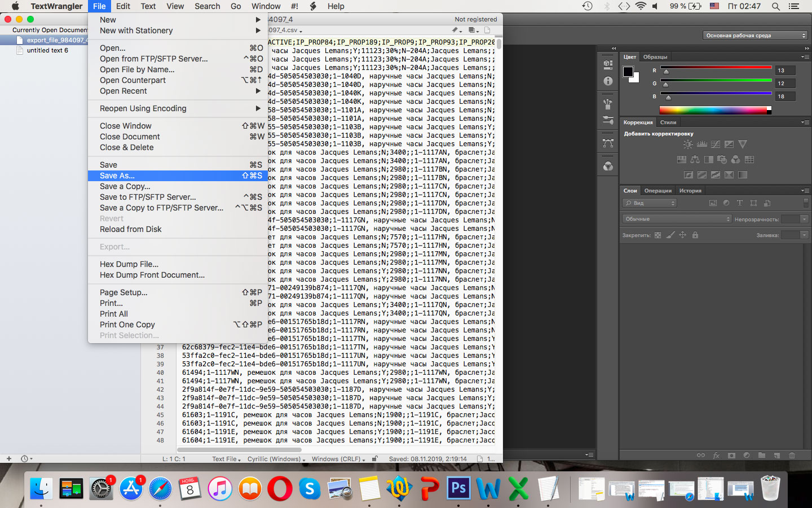Click the delete layer trash icon
The width and height of the screenshot is (812, 508).
pyautogui.click(x=792, y=456)
